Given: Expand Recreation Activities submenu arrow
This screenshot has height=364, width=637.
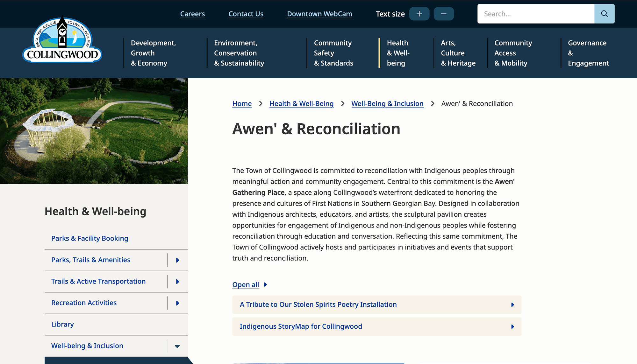Looking at the screenshot, I should 177,303.
